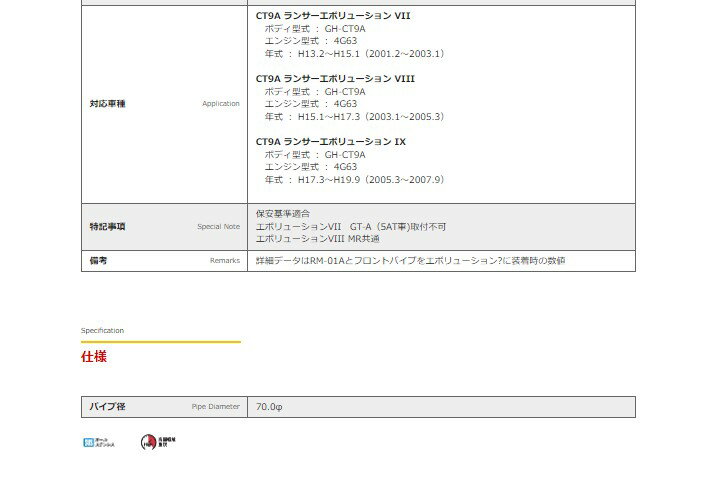The image size is (709, 478).
Task: Click the 詳細データ remarks text starting with RM-01A
Action: (410, 260)
